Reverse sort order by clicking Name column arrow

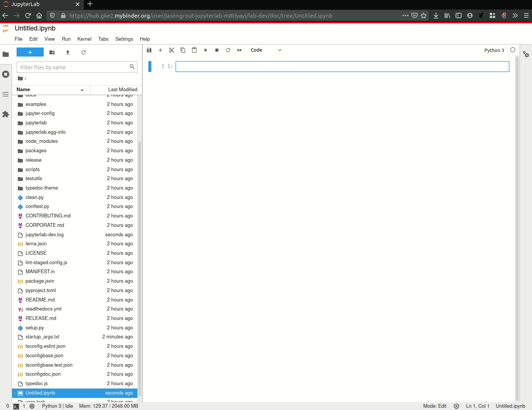coord(82,90)
